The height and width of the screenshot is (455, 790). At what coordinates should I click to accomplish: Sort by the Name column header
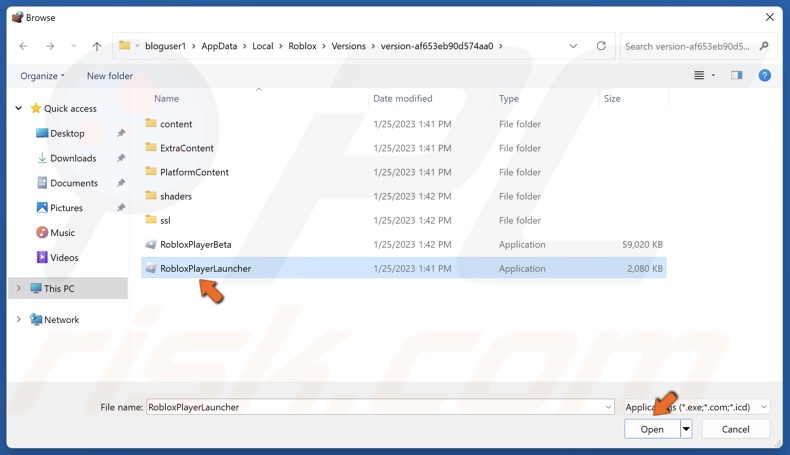pos(166,98)
